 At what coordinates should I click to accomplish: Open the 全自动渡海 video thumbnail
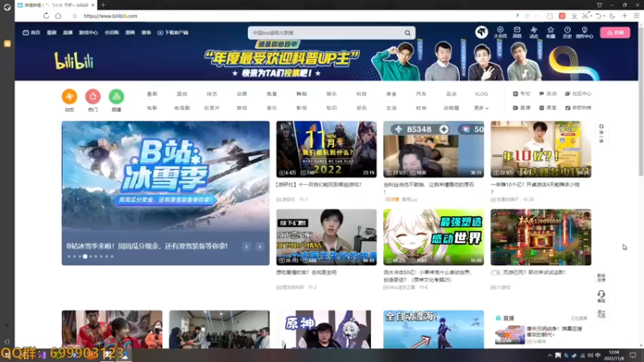(x=433, y=329)
